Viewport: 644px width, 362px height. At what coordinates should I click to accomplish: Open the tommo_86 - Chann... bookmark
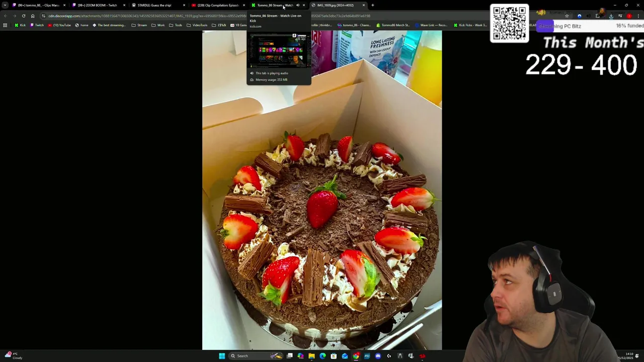pyautogui.click(x=354, y=25)
